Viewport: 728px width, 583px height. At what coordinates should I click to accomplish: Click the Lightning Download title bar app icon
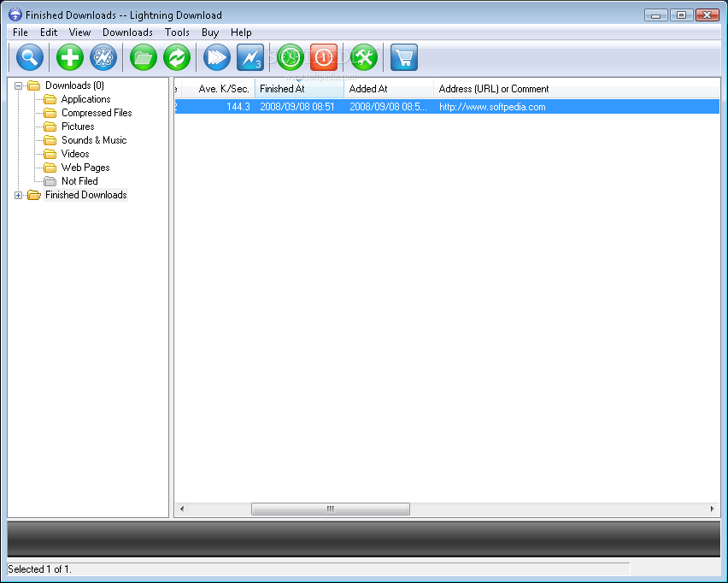[x=15, y=15]
